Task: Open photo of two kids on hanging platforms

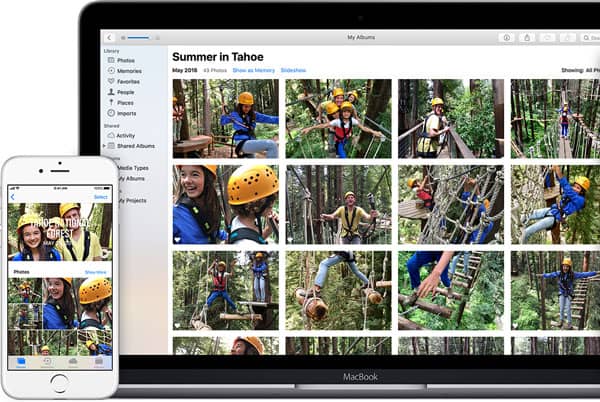Action: (226, 290)
